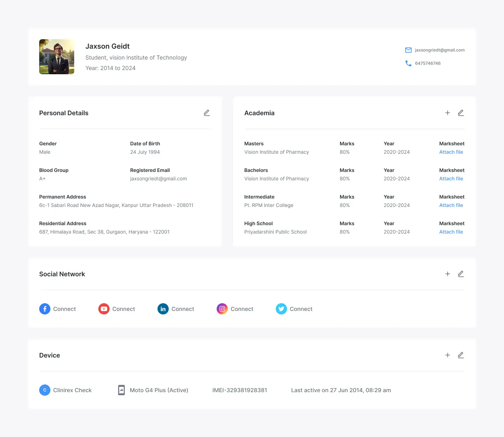Click the name Jaxson Geidt

click(107, 46)
